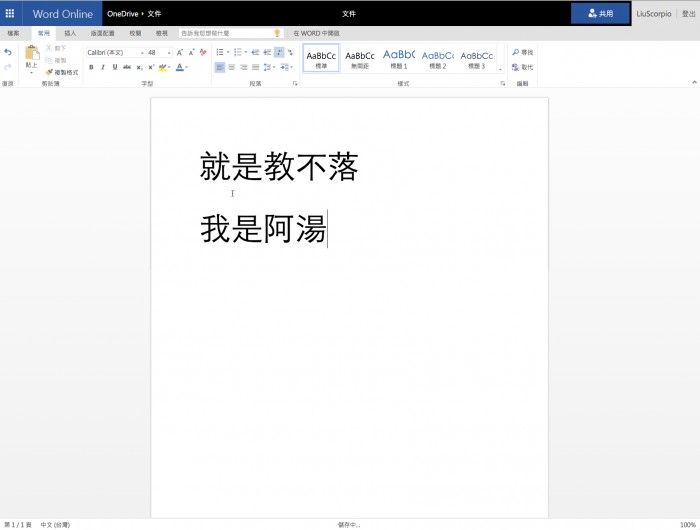Open the 檔案 (File) tab
The width and height of the screenshot is (700, 530).
click(x=13, y=33)
